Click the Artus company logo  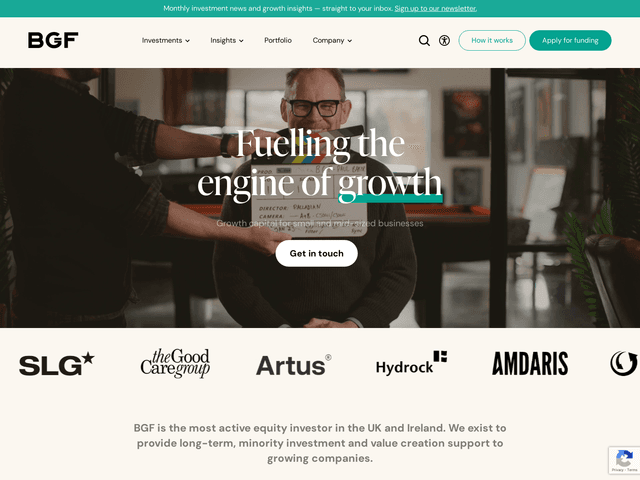coord(293,365)
